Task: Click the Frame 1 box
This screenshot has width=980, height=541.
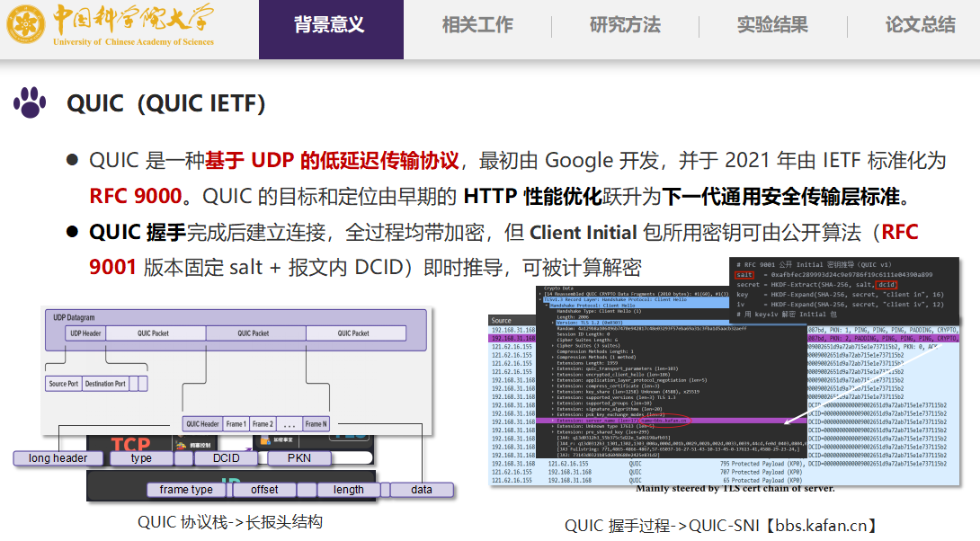Action: pyautogui.click(x=236, y=423)
